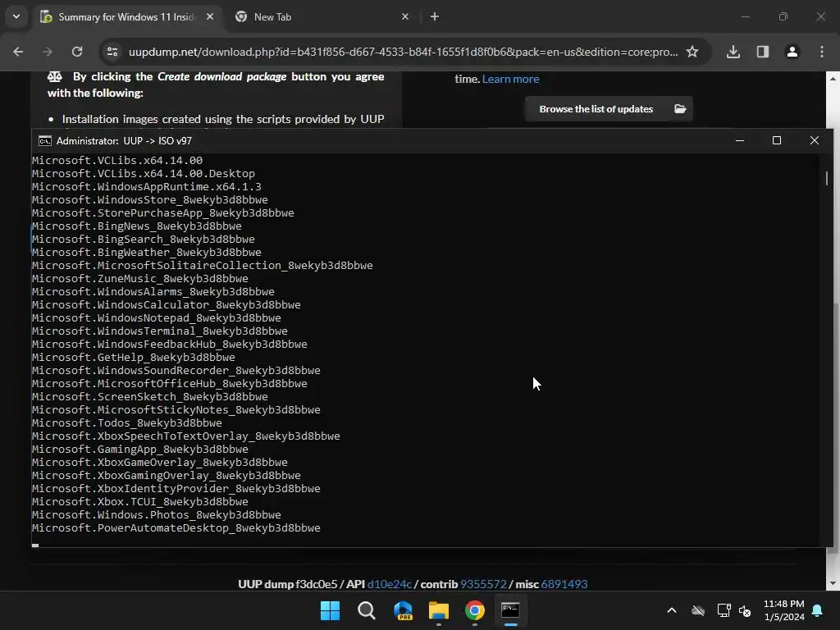Click Microsoft.BingNews_8wekyb3d8bbwe line
Screen dimensions: 840x630
point(137,226)
